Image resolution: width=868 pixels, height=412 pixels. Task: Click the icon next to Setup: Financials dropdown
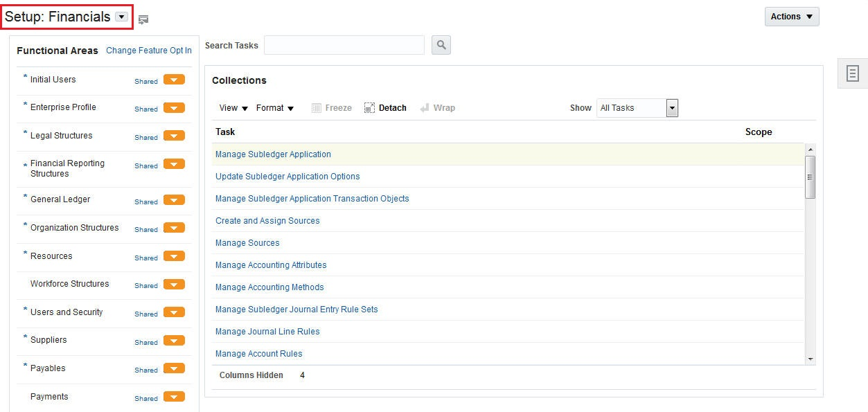(143, 19)
